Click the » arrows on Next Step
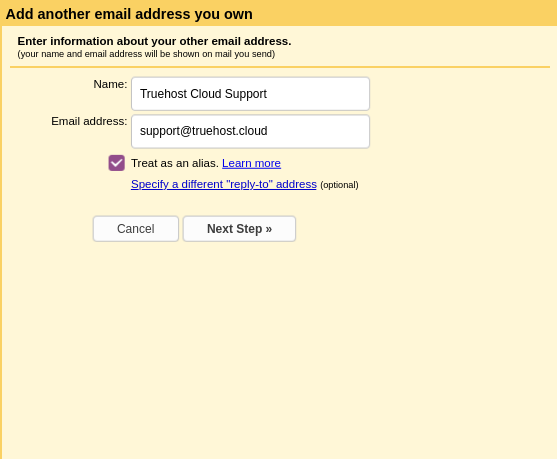The height and width of the screenshot is (459, 557). [269, 229]
